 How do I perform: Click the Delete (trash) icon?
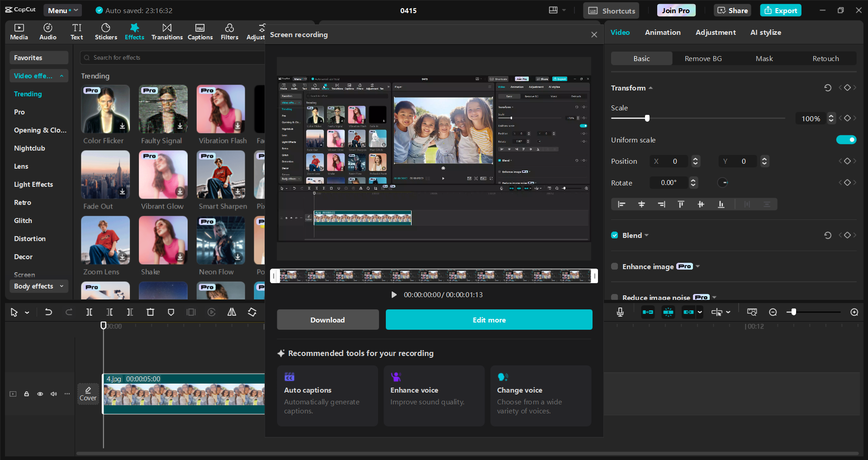[x=150, y=312]
